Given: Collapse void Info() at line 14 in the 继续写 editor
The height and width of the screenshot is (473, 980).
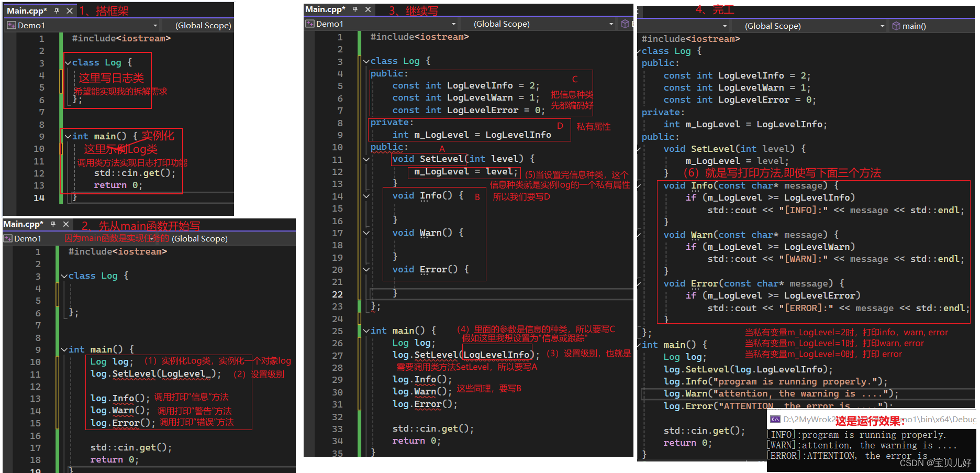Looking at the screenshot, I should tap(366, 196).
